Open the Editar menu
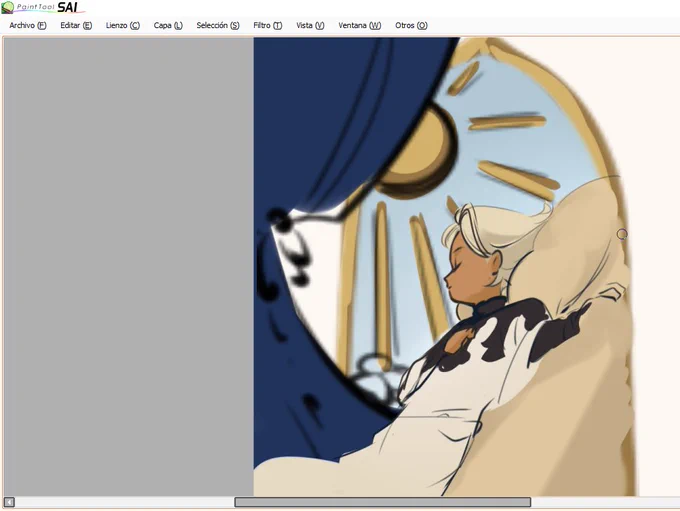Viewport: 680px width, 511px height. tap(76, 26)
